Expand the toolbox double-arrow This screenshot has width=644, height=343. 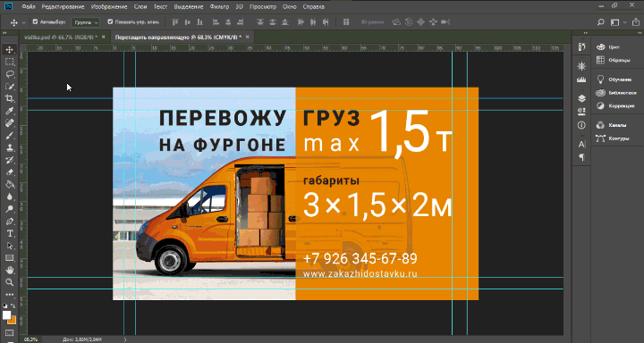coord(4,33)
